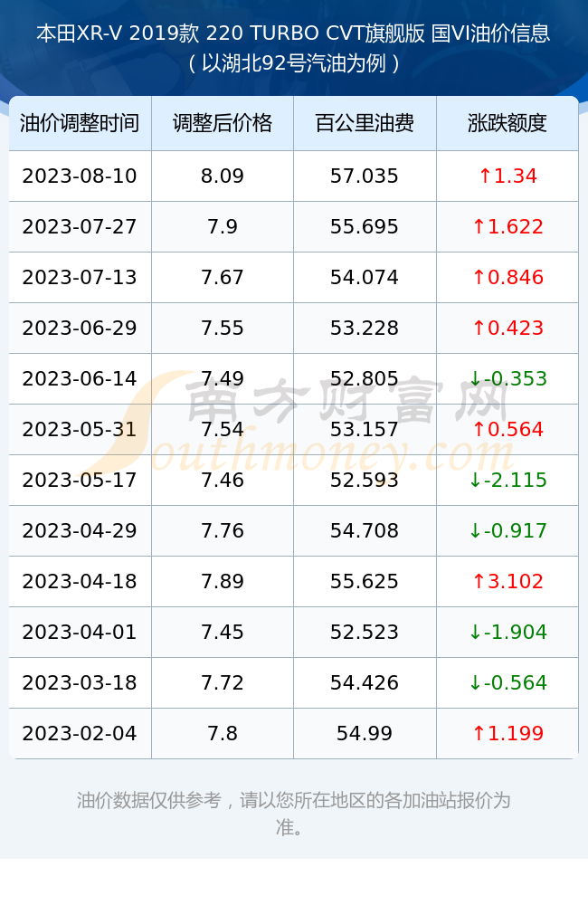Click the 百公里油费 column header
Screen dimensions: 588x905
pos(365,123)
